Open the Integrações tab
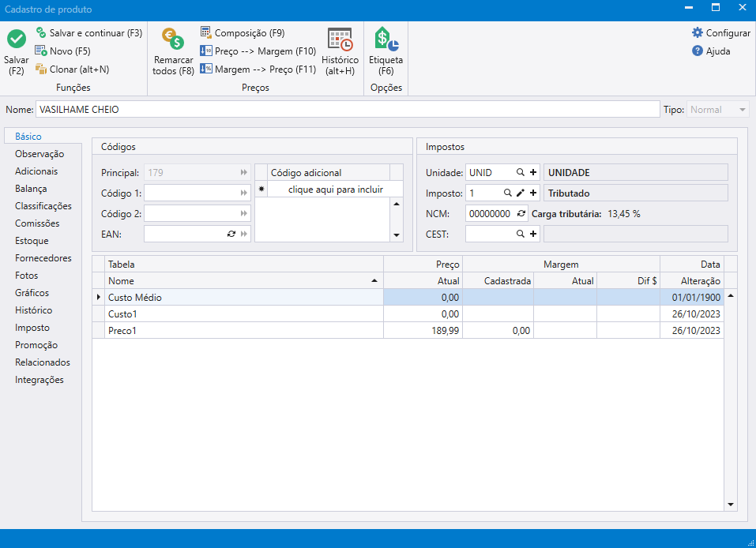756x548 pixels. pos(39,379)
